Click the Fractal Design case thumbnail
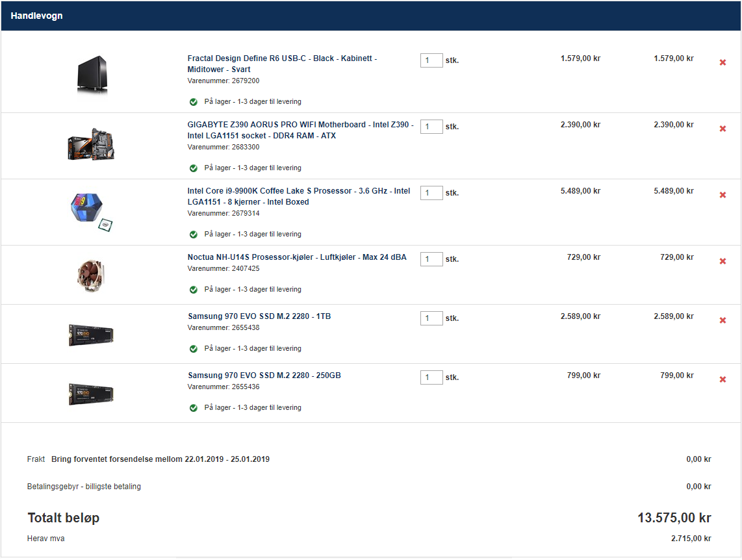742x560 pixels. coord(92,75)
